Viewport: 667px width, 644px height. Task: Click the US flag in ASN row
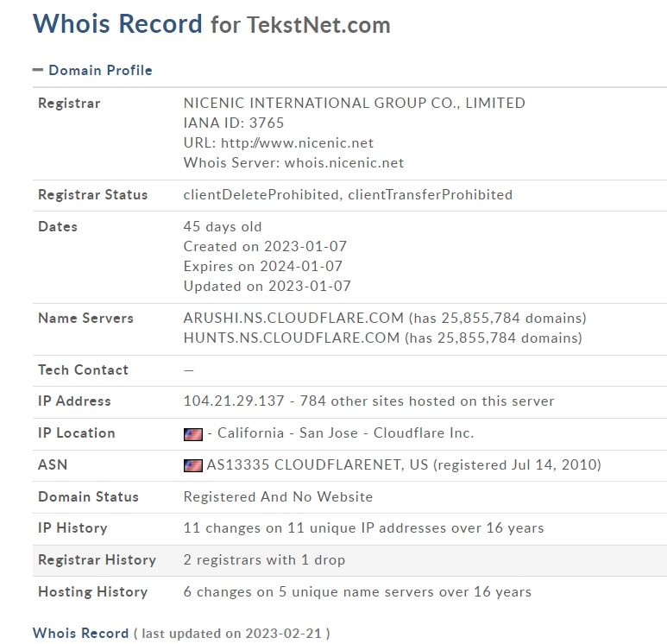click(193, 465)
